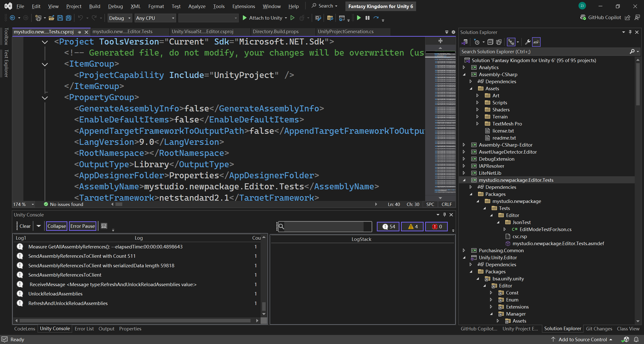The image size is (644, 344).
Task: Toggle Error Pause in Unity Console
Action: [83, 226]
